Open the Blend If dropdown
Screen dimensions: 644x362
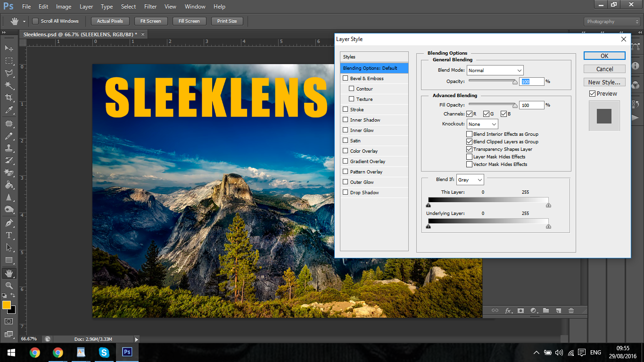(470, 180)
